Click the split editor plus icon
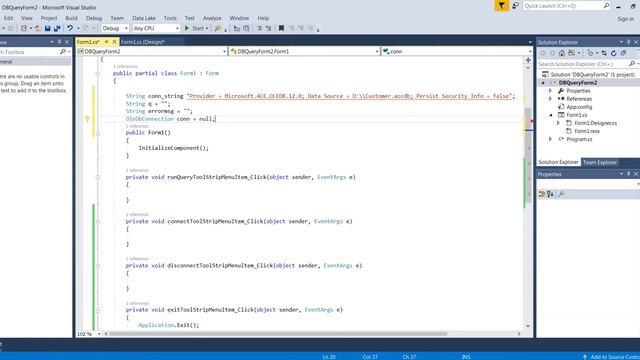 (528, 60)
